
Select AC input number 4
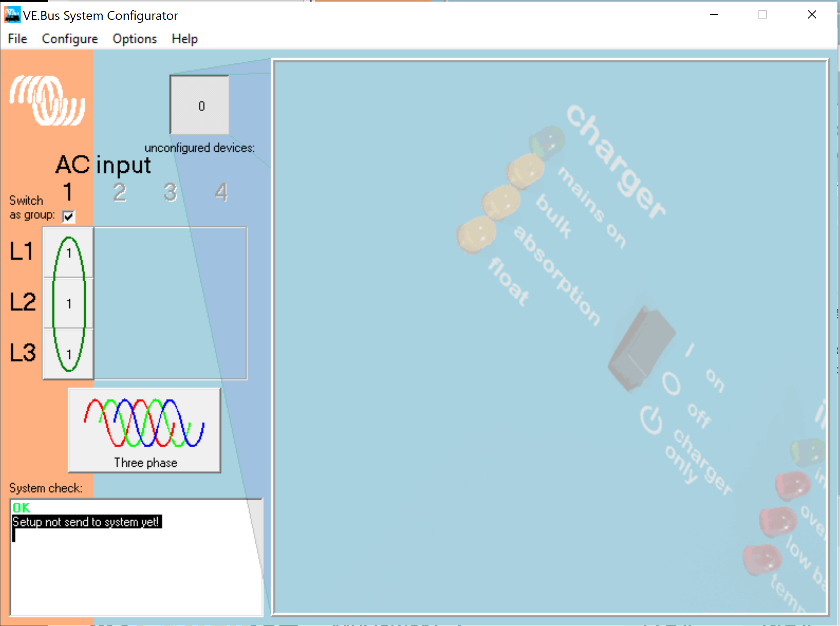221,192
